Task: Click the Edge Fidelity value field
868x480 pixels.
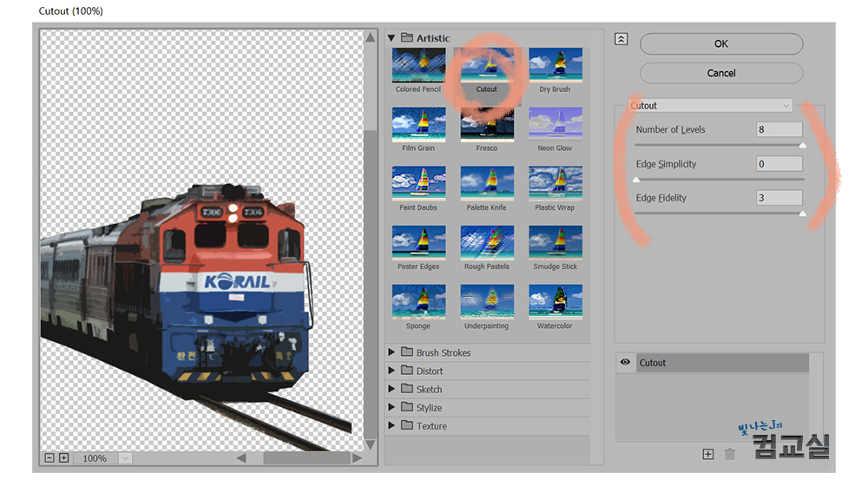Action: (x=779, y=198)
